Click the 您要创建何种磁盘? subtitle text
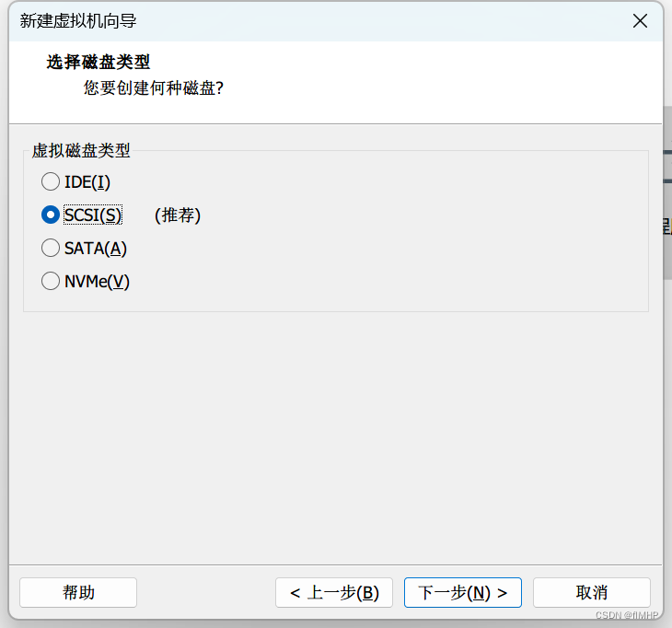672x628 pixels. pos(154,88)
